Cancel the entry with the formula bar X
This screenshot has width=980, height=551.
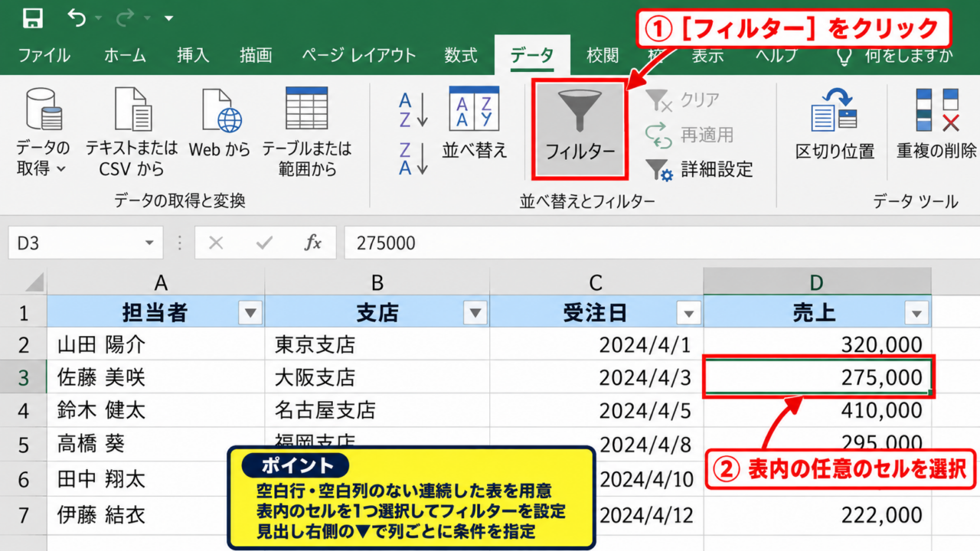click(216, 243)
